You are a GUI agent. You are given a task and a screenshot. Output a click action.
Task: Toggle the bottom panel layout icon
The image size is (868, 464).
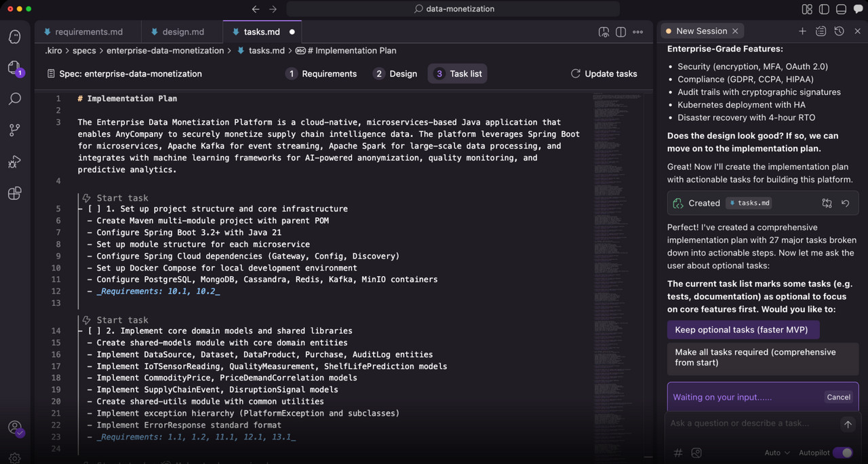click(841, 9)
